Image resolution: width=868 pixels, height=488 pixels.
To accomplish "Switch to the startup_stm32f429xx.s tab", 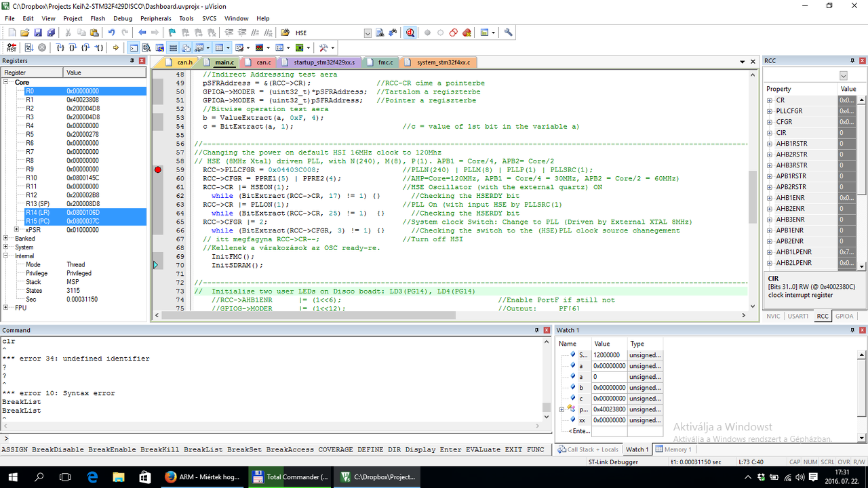I will 323,62.
